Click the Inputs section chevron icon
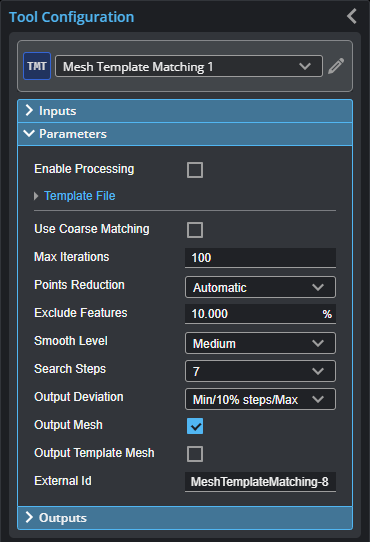This screenshot has height=542, width=370. pos(29,111)
